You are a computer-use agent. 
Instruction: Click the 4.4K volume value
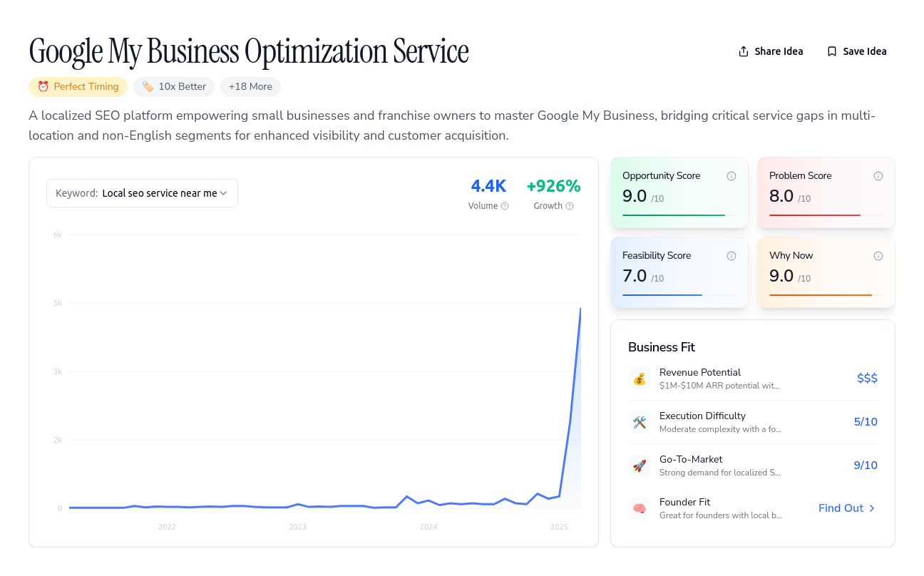[x=488, y=187]
